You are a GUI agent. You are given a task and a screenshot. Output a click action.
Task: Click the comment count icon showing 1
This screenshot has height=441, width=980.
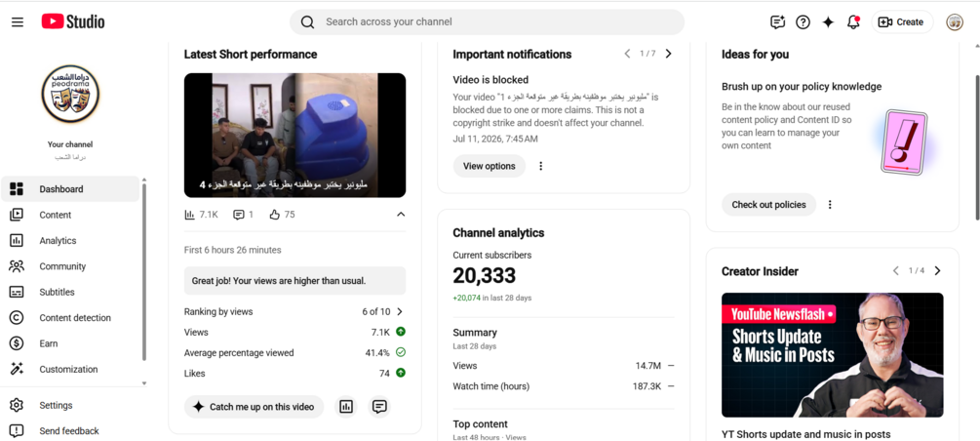point(239,215)
